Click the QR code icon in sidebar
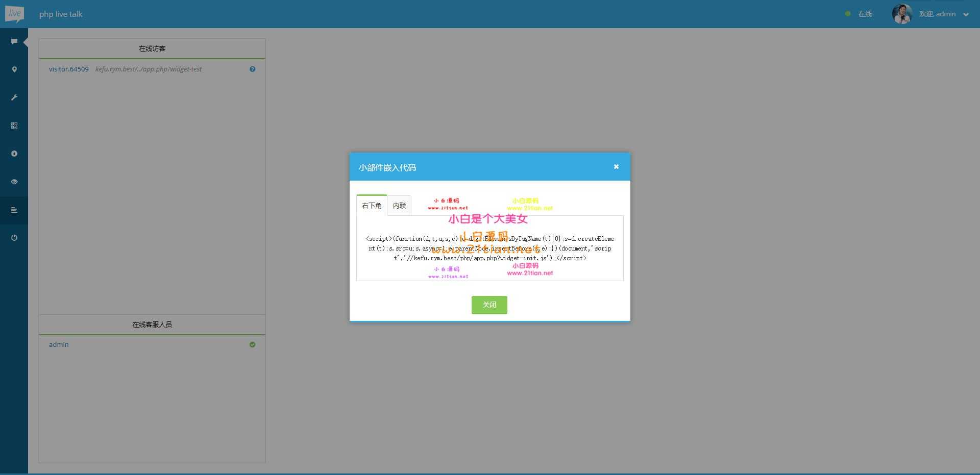The height and width of the screenshot is (475, 980). (14, 126)
